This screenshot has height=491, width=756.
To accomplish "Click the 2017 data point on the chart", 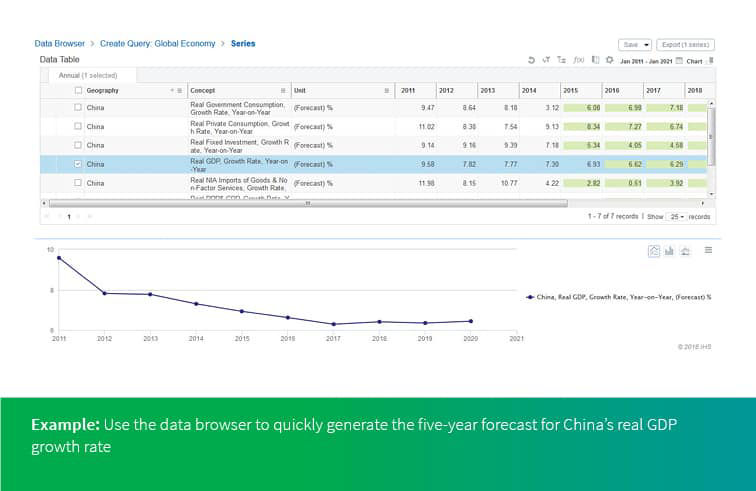I will 334,324.
